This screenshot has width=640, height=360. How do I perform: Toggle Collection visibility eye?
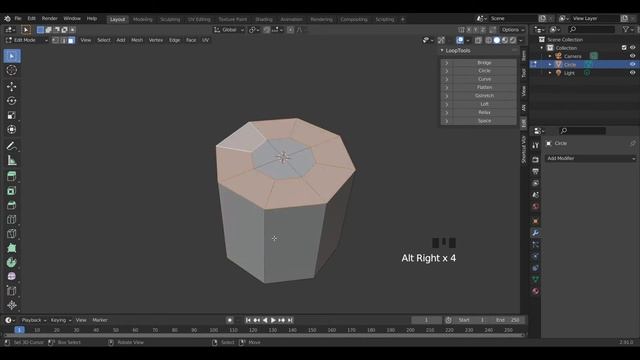point(632,48)
